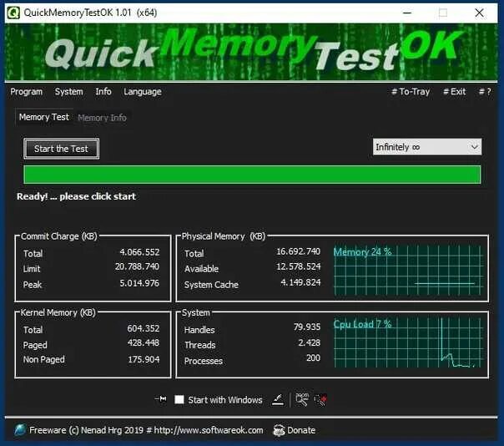This screenshot has width=504, height=446.
Task: Switch to the Memory Info tab
Action: 102,118
